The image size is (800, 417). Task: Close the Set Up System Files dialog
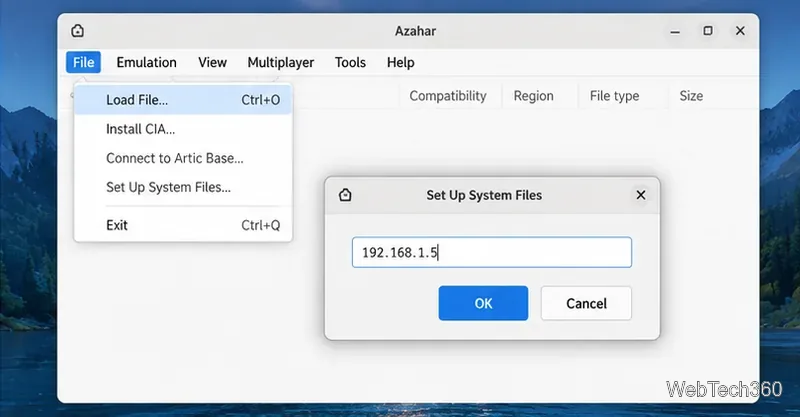point(641,195)
